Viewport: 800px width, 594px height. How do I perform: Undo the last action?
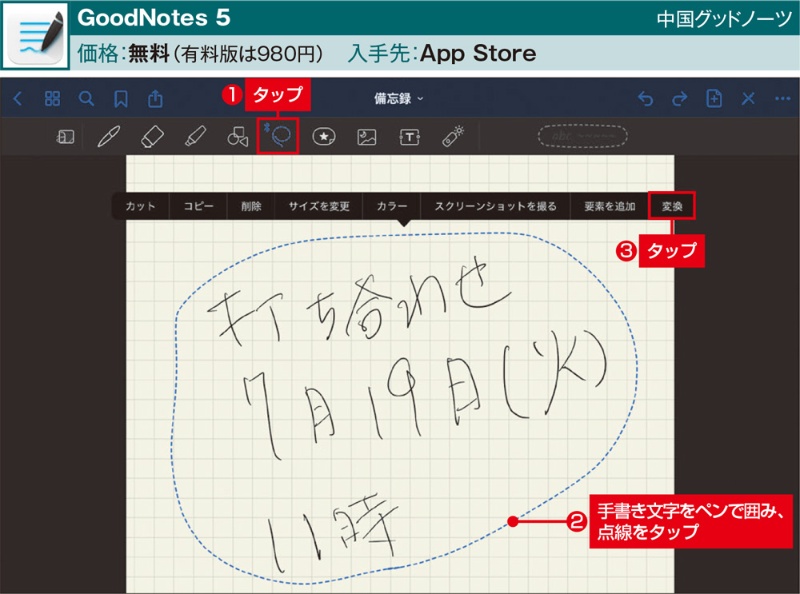coord(645,98)
